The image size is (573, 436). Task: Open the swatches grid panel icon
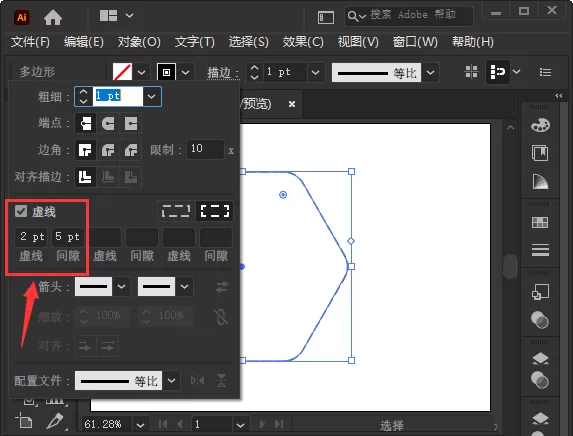pyautogui.click(x=540, y=222)
